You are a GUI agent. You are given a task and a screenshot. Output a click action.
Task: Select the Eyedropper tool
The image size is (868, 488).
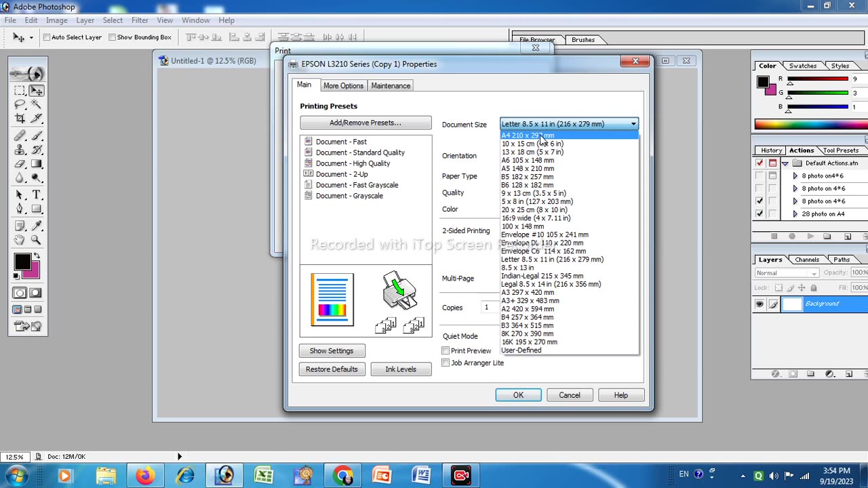click(36, 226)
